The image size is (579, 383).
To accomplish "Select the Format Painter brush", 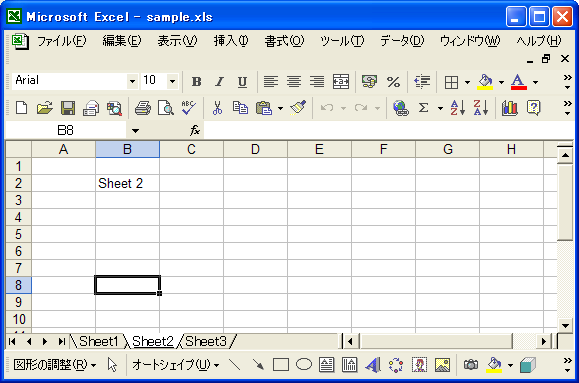I will 298,108.
